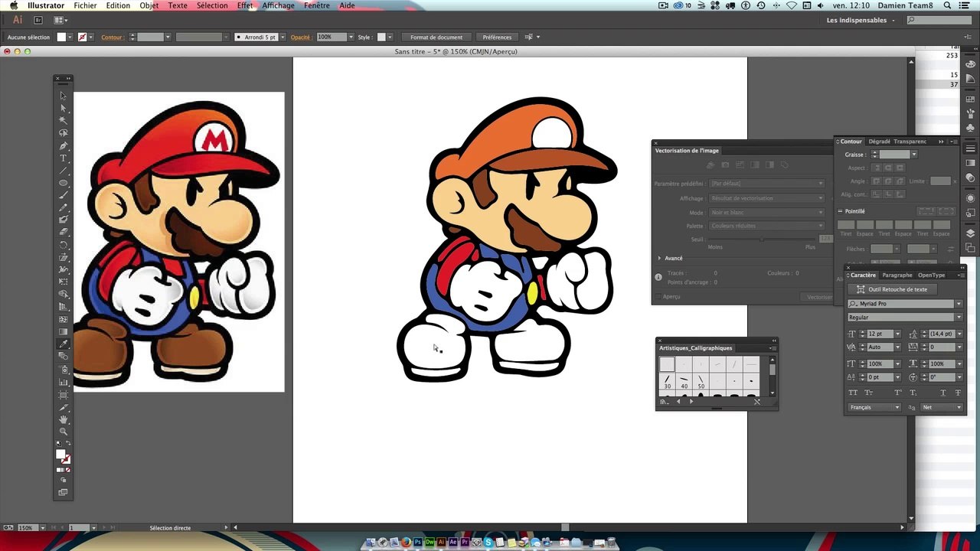
Task: Click the zoom level 150% field
Action: (x=26, y=528)
